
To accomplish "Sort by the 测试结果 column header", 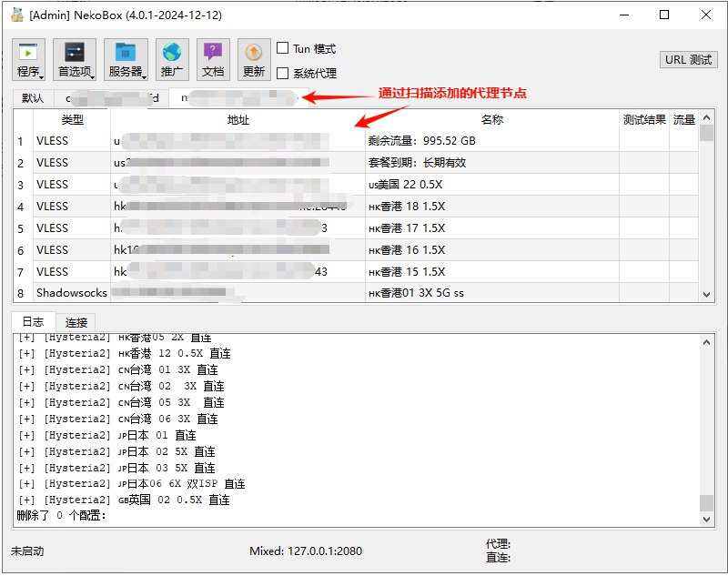I will [x=644, y=120].
